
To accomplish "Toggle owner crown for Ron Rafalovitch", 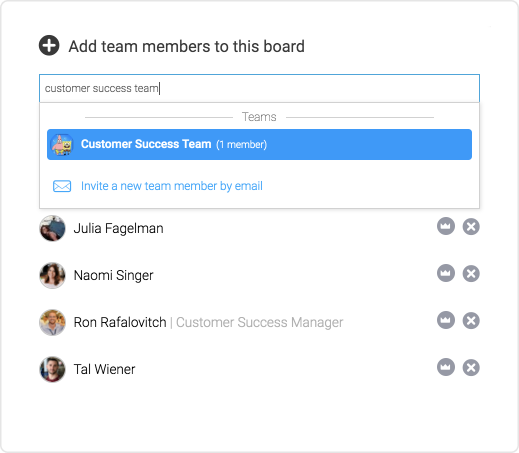I will click(x=446, y=321).
